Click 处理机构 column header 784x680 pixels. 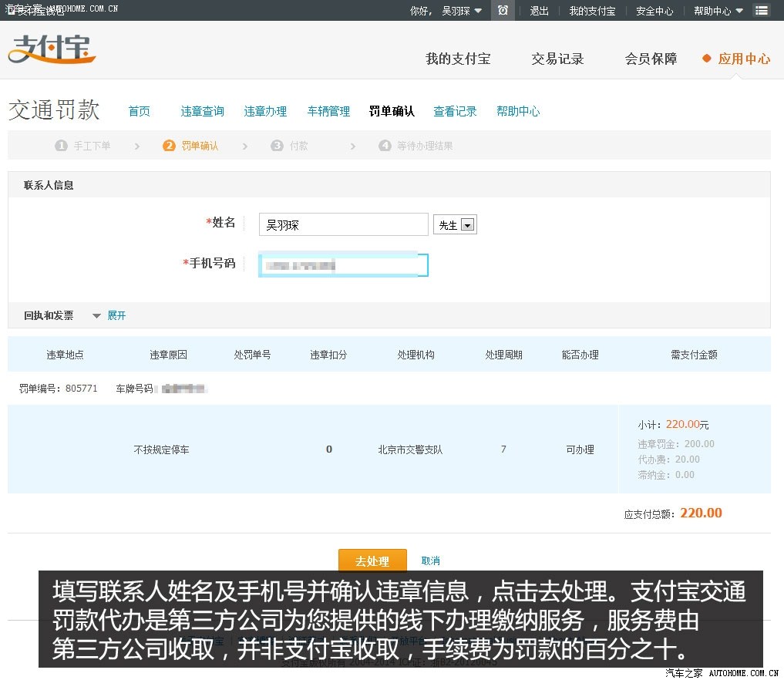pyautogui.click(x=416, y=355)
